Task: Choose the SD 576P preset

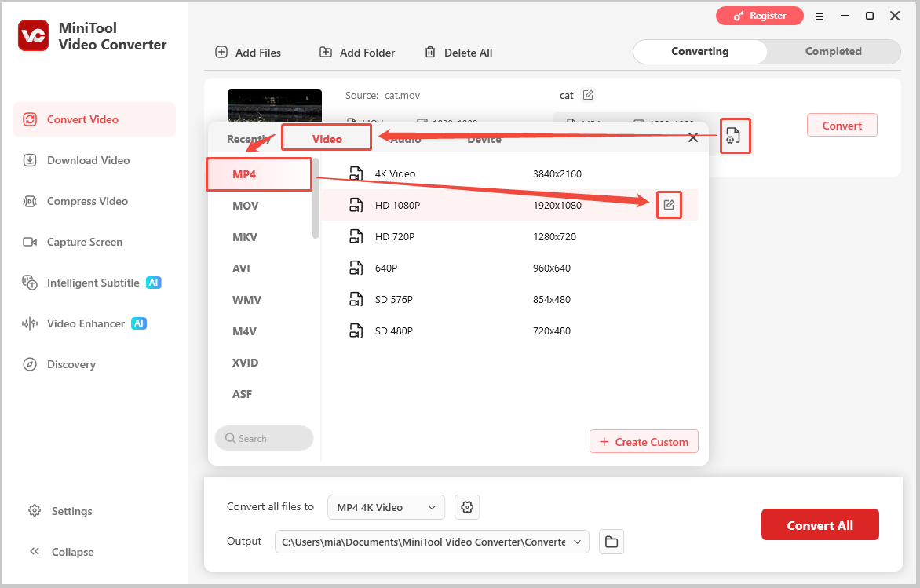Action: point(509,299)
